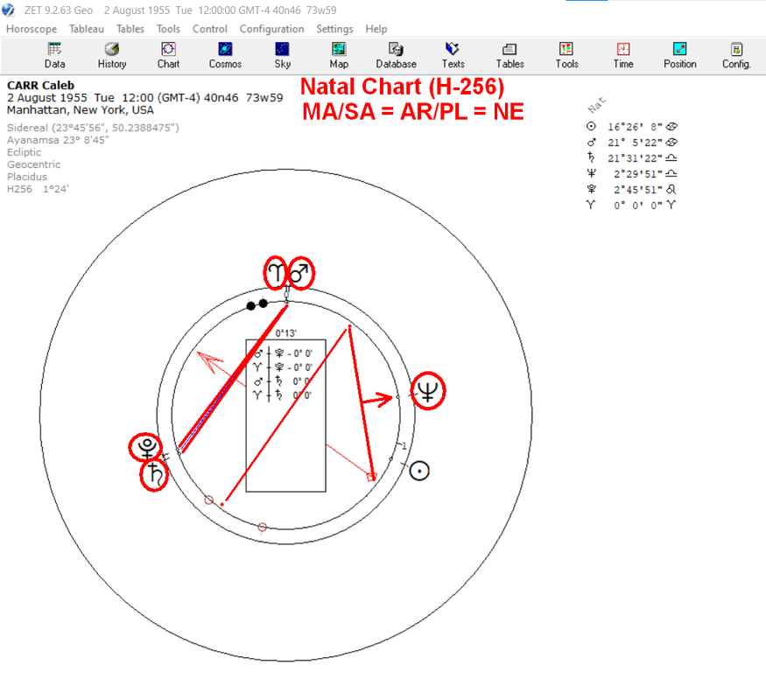Open the Tables menu in menu bar
Viewport: 766px width, 700px height.
tap(130, 29)
